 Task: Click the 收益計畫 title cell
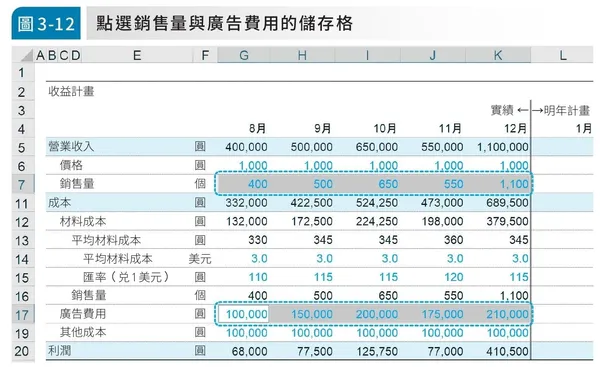(x=71, y=91)
